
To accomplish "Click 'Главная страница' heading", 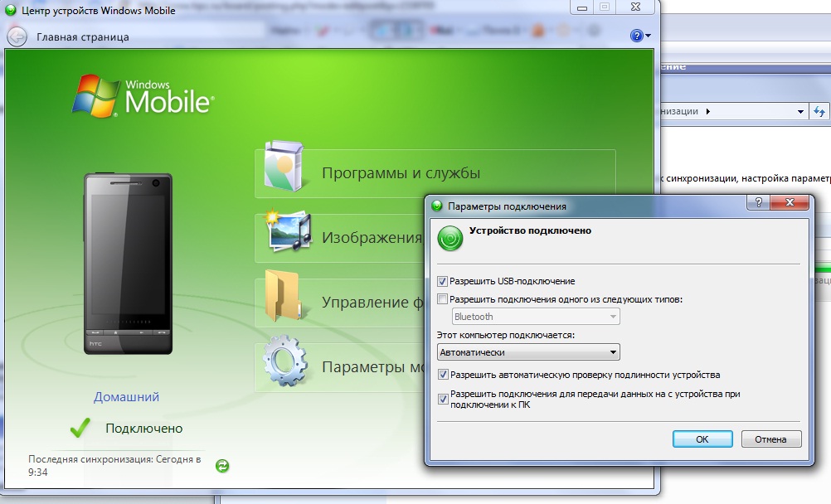I will [x=83, y=37].
